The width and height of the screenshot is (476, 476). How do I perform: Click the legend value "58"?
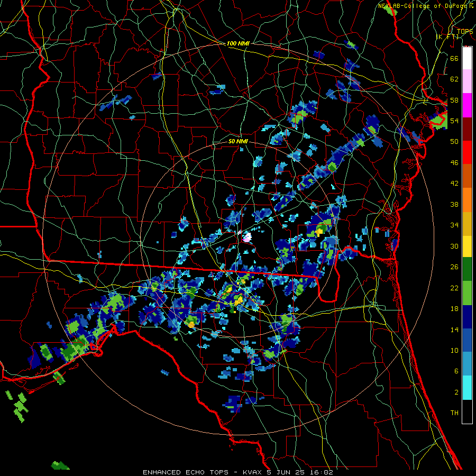454,100
